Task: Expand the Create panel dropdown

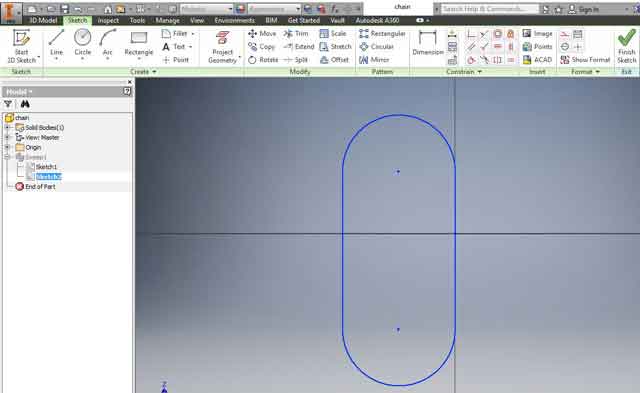Action: 154,72
